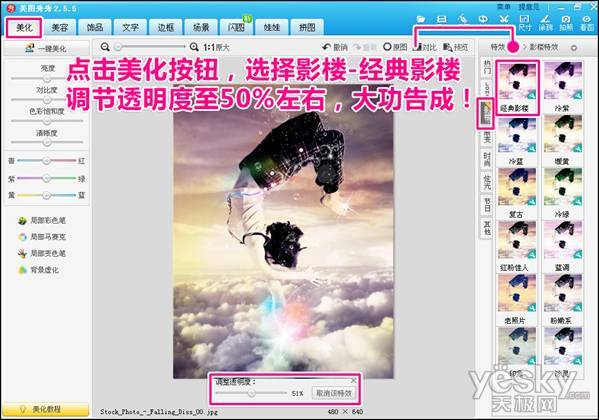The height and width of the screenshot is (420, 599).
Task: Adjust the 调整透明度 transparency slider
Action: click(x=251, y=393)
